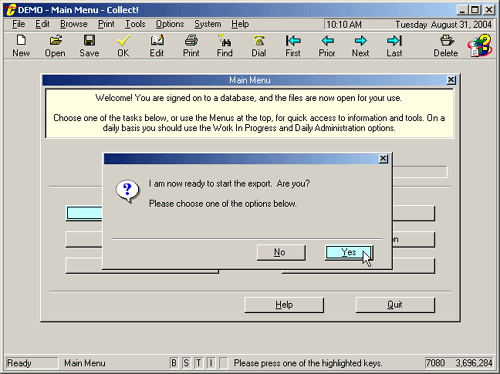Open the Browse menu
500x374 pixels.
pos(74,24)
